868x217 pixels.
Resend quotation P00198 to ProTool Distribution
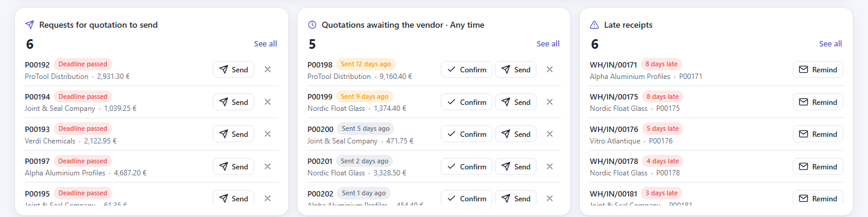515,69
